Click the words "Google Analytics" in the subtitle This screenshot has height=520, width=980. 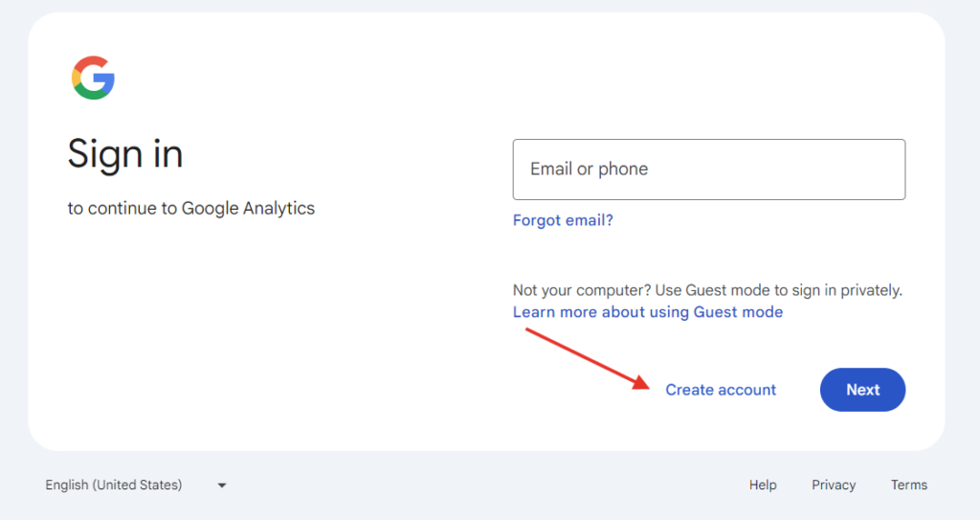click(x=248, y=209)
